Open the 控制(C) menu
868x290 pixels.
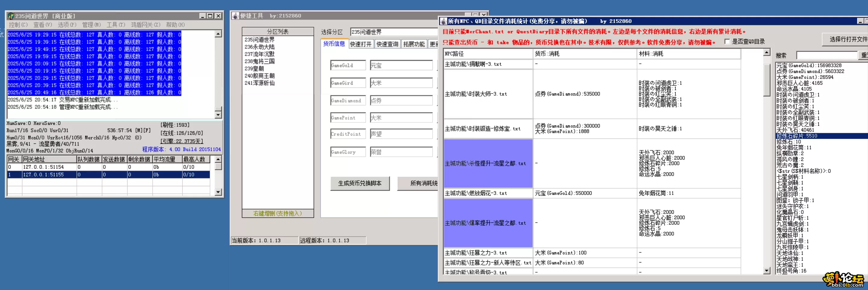18,25
